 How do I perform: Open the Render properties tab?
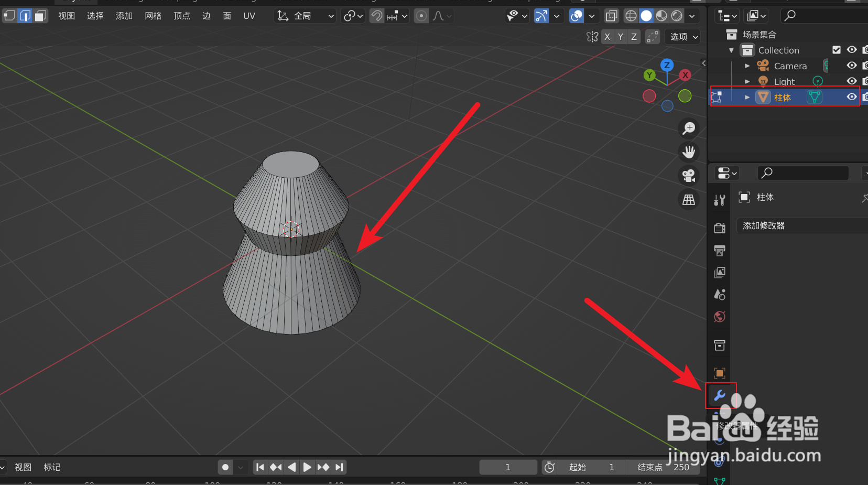tap(720, 228)
